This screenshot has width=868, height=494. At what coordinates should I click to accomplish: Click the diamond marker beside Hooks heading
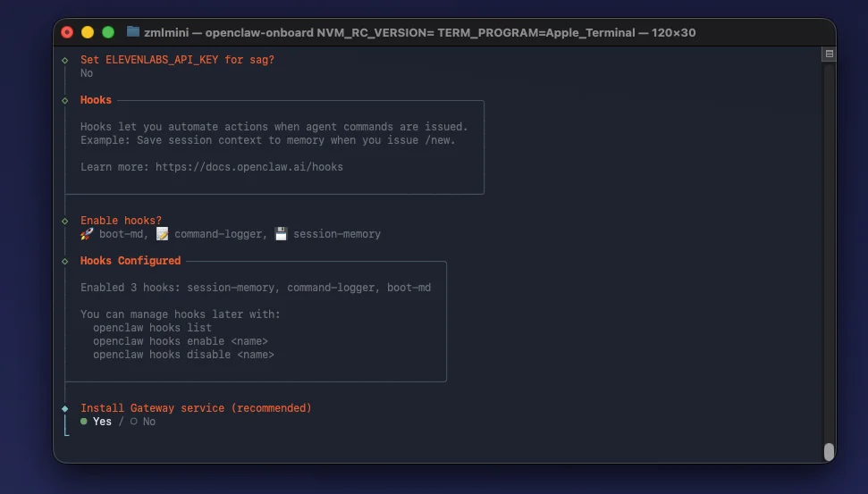point(64,101)
